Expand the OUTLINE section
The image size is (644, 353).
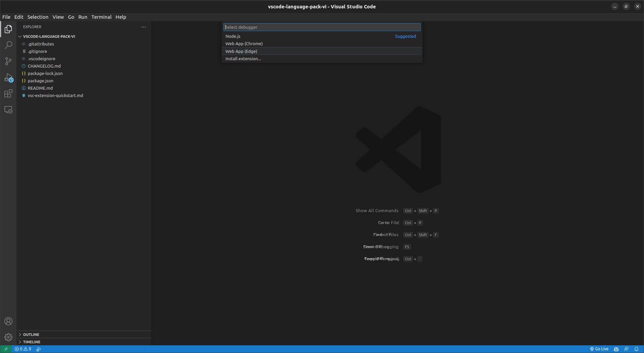point(31,334)
